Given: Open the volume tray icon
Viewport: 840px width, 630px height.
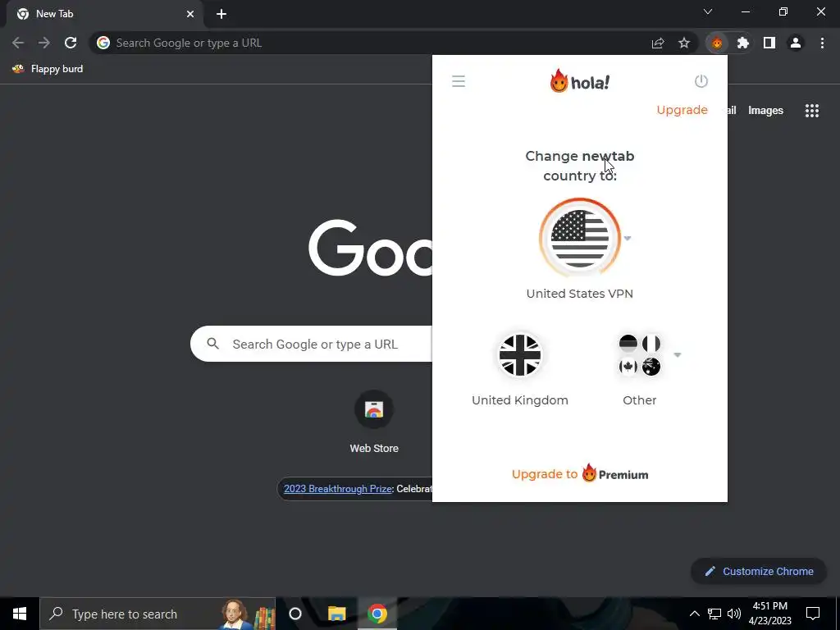Looking at the screenshot, I should (x=734, y=614).
